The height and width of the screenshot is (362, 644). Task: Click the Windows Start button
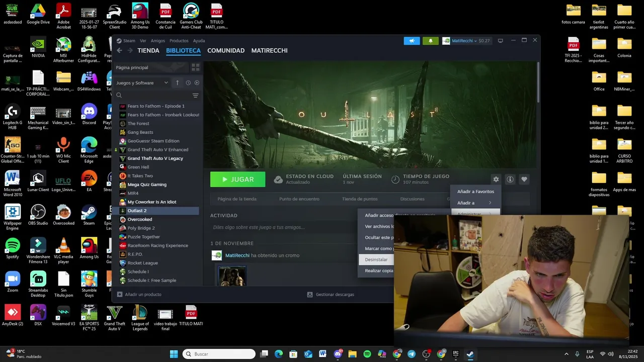pos(174,354)
